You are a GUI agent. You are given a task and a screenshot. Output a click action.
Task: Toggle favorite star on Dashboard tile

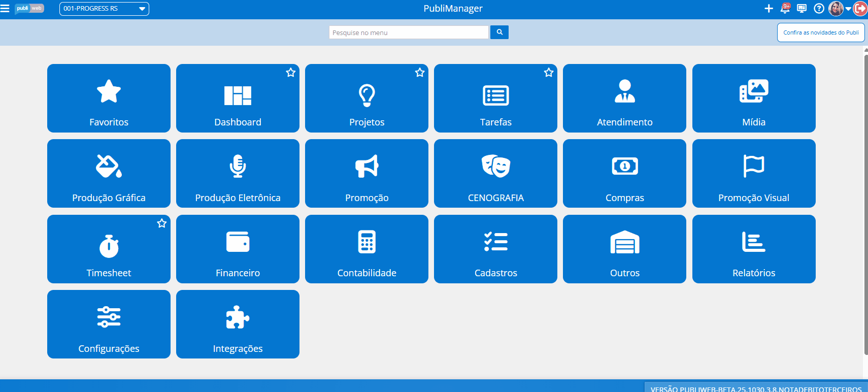[x=291, y=73]
